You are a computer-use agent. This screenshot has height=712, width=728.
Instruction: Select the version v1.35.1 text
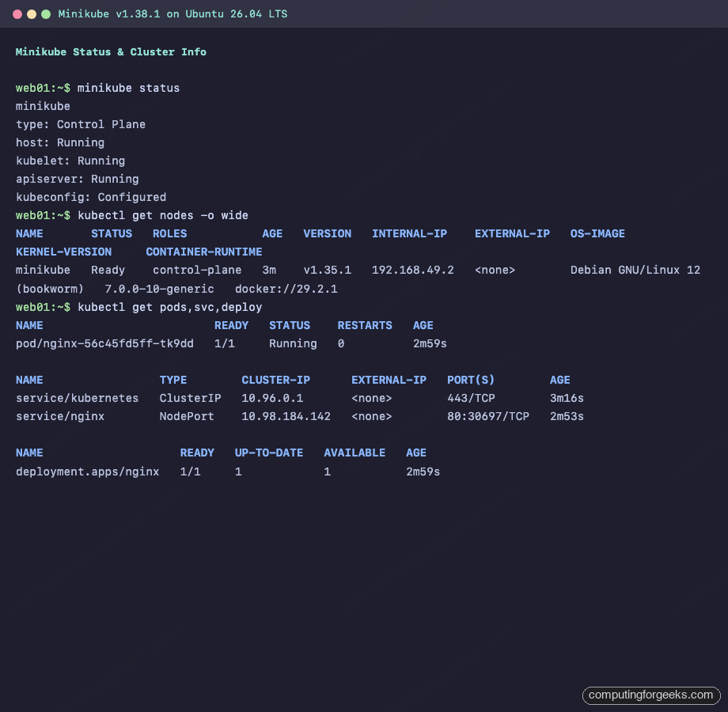(x=327, y=270)
